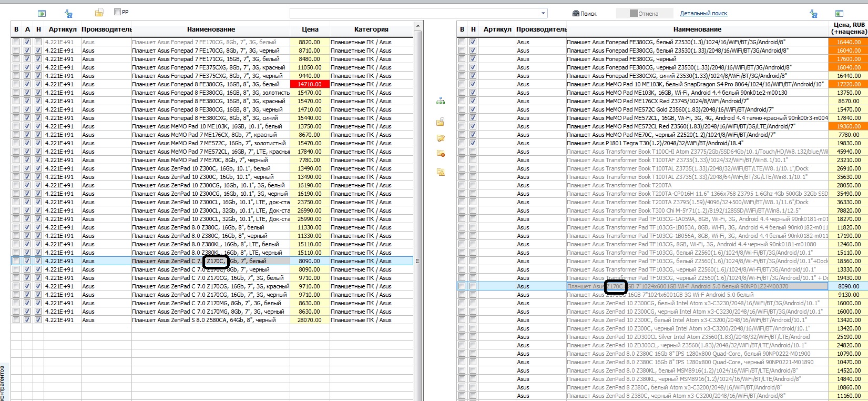Toggle the PP checkbox
868x401 pixels.
pos(117,12)
